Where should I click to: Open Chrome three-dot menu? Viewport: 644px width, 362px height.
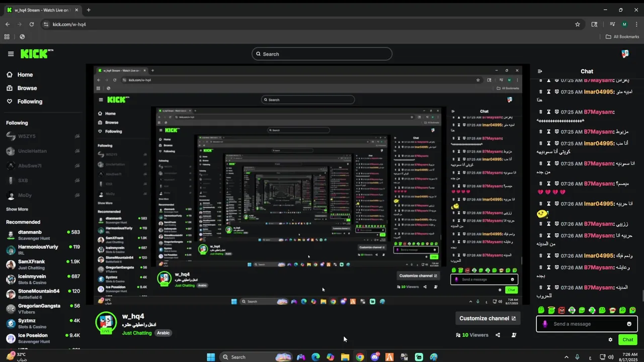pyautogui.click(x=636, y=24)
